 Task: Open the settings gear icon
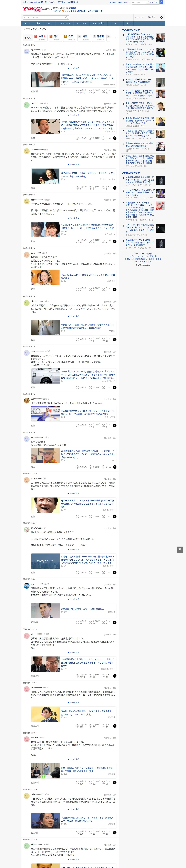pos(161,18)
